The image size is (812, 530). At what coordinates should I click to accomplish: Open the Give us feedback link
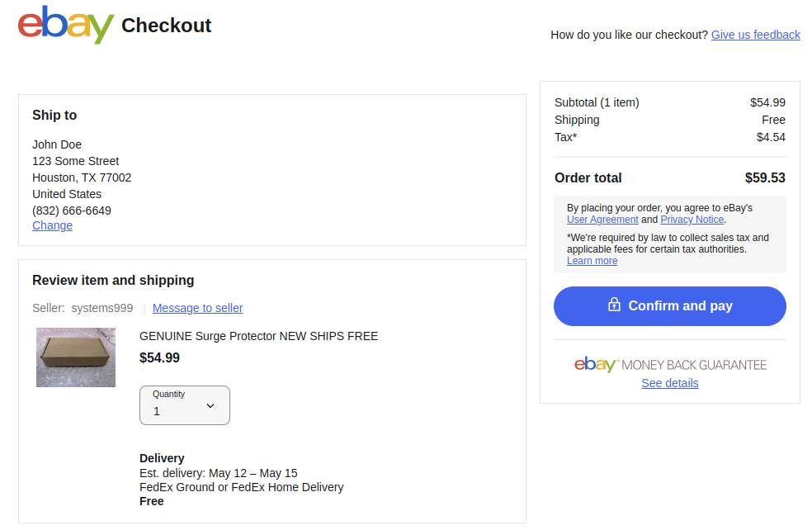(x=756, y=35)
